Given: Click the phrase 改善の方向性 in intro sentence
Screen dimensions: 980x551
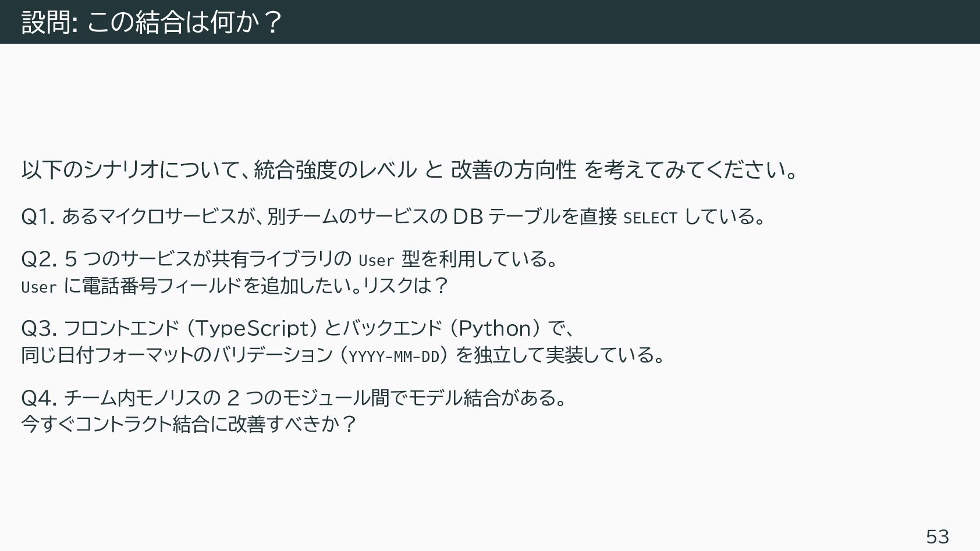Looking at the screenshot, I should pyautogui.click(x=513, y=169).
